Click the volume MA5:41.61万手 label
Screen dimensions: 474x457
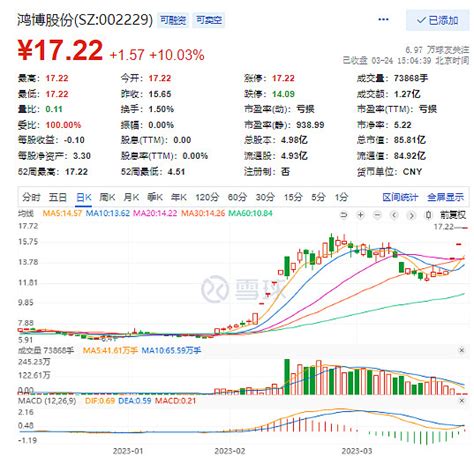110,350
